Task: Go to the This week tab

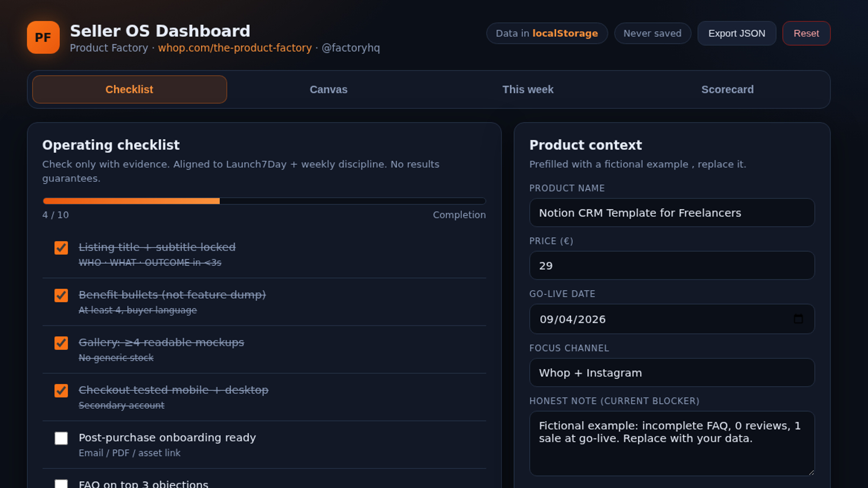Action: 528,89
